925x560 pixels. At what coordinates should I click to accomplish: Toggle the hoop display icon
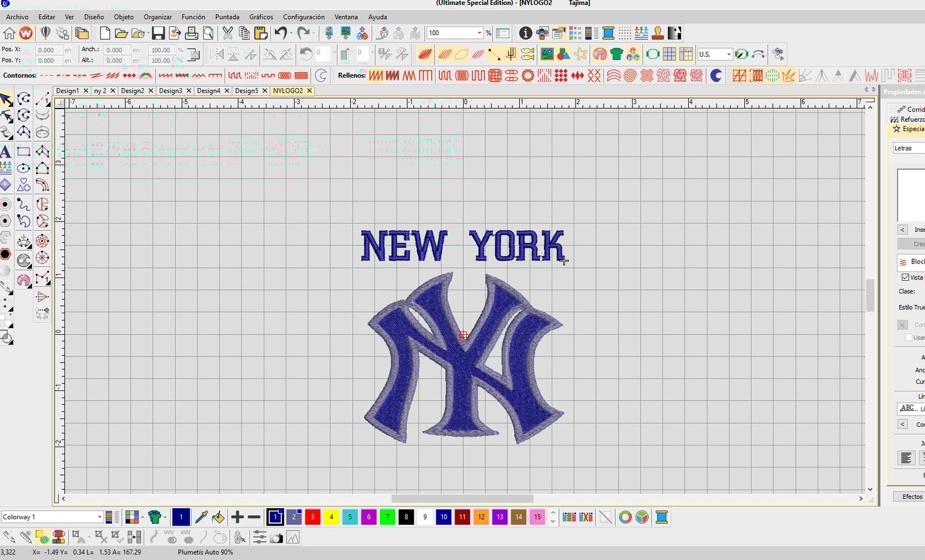[652, 54]
